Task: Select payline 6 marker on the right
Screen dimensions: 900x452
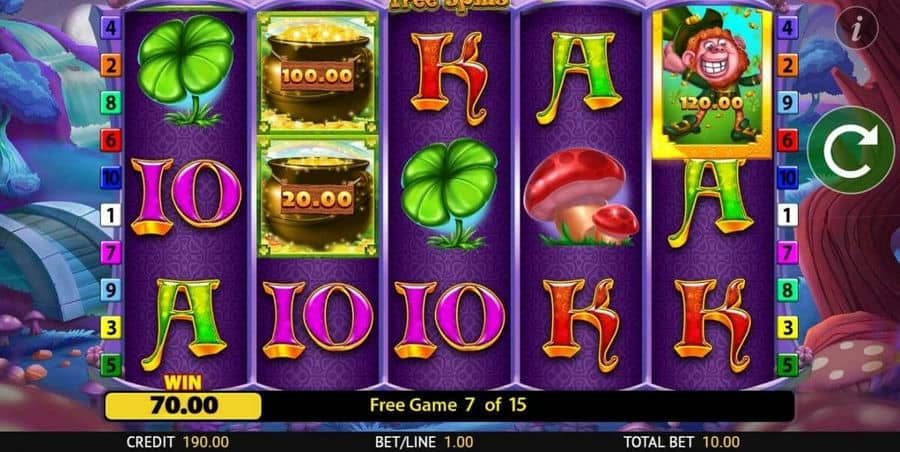Action: pos(787,140)
